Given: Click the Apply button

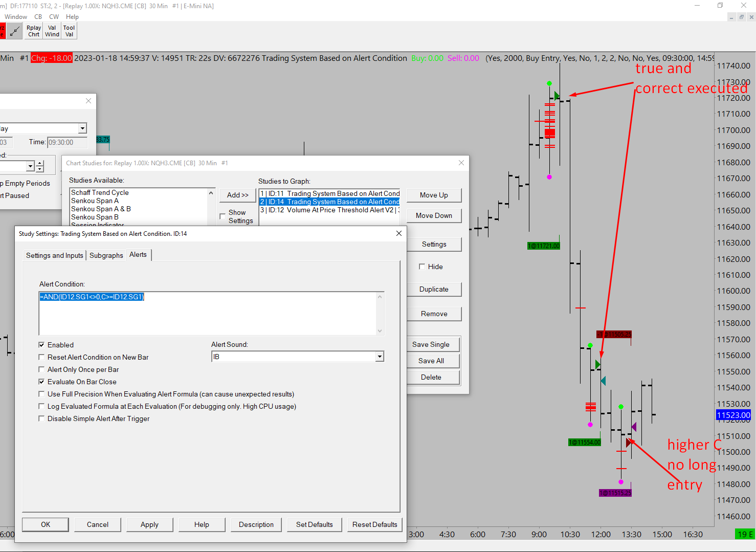Looking at the screenshot, I should pyautogui.click(x=149, y=524).
